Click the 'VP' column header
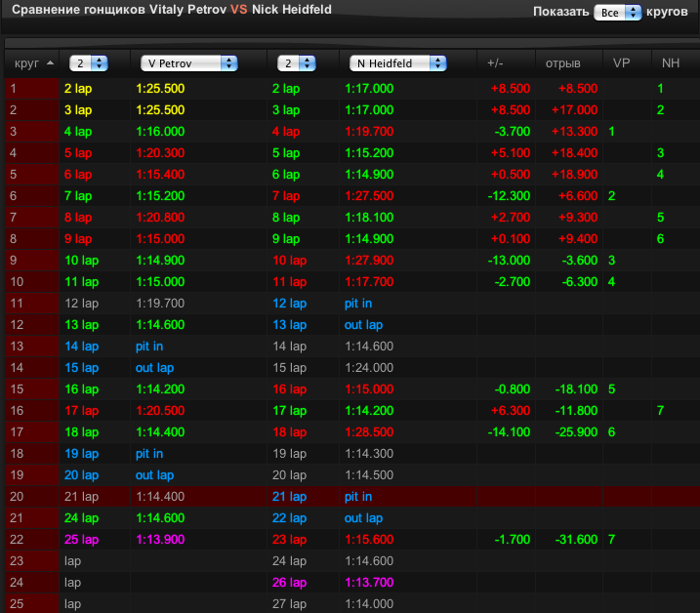 click(x=621, y=62)
